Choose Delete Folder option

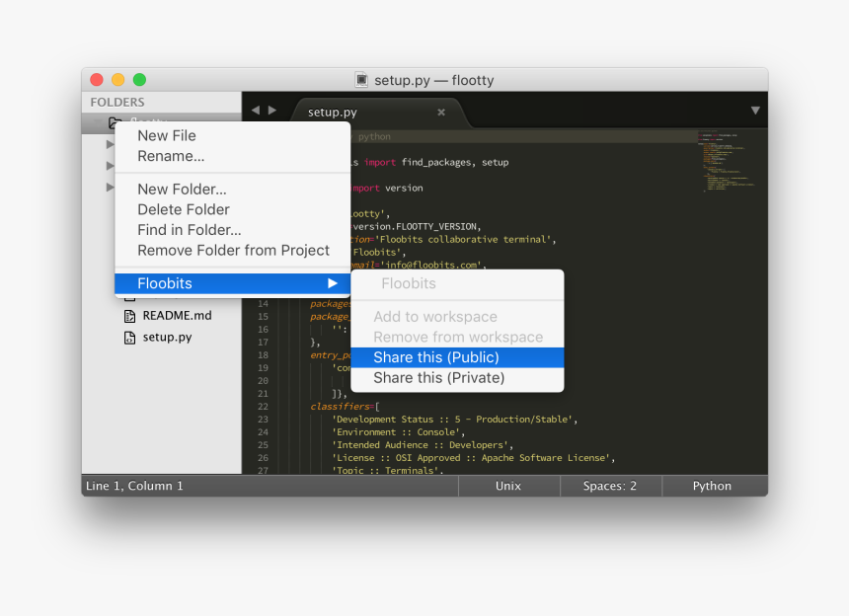tap(232, 209)
